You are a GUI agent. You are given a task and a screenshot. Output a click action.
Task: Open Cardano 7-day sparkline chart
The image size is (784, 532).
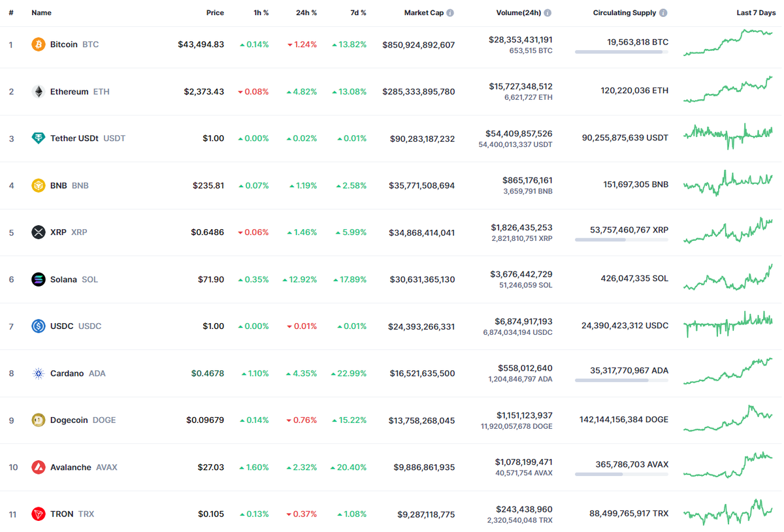(x=728, y=371)
